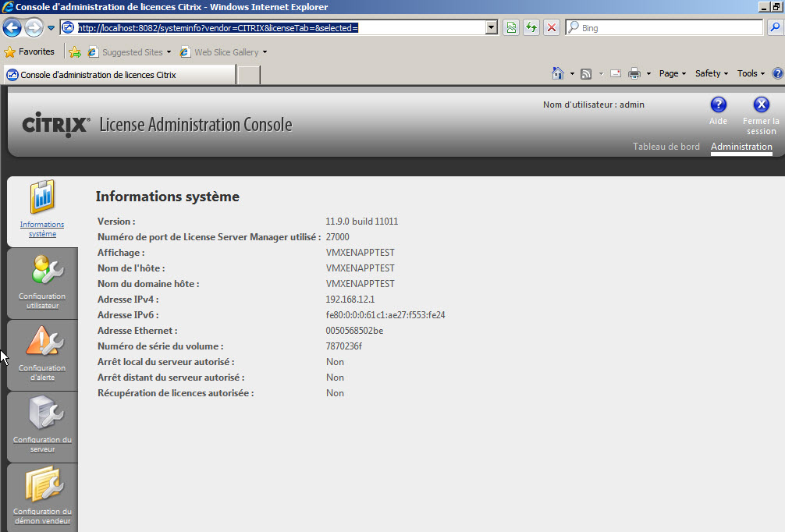Viewport: 785px width, 532px height.
Task: Click the Configuration du serveur link text
Action: pyautogui.click(x=42, y=445)
